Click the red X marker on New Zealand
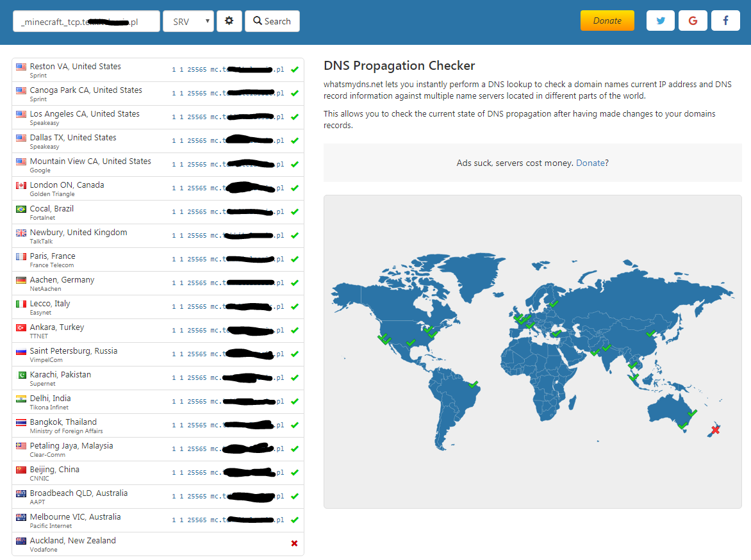751x560 pixels. click(x=715, y=429)
